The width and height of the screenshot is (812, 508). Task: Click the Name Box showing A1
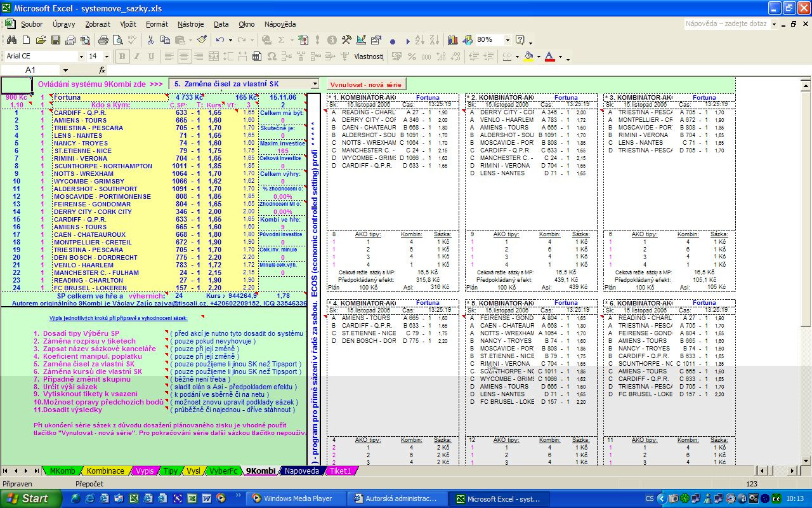tap(30, 70)
